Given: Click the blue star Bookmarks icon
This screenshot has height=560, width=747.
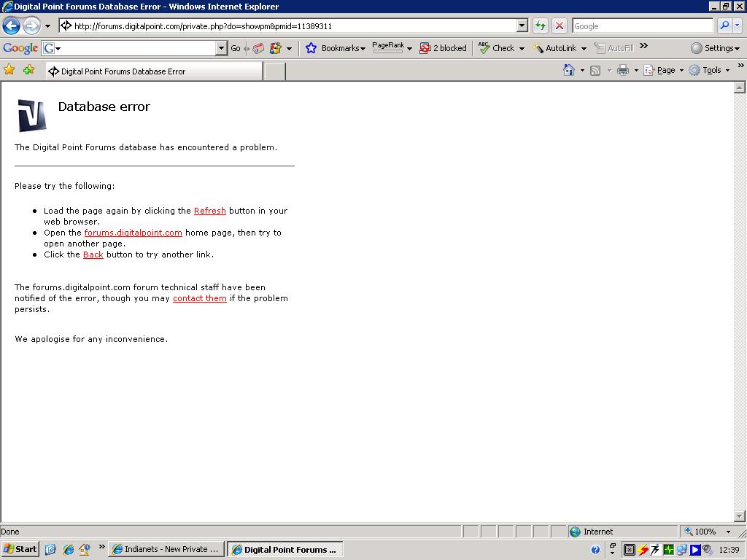Looking at the screenshot, I should point(311,48).
